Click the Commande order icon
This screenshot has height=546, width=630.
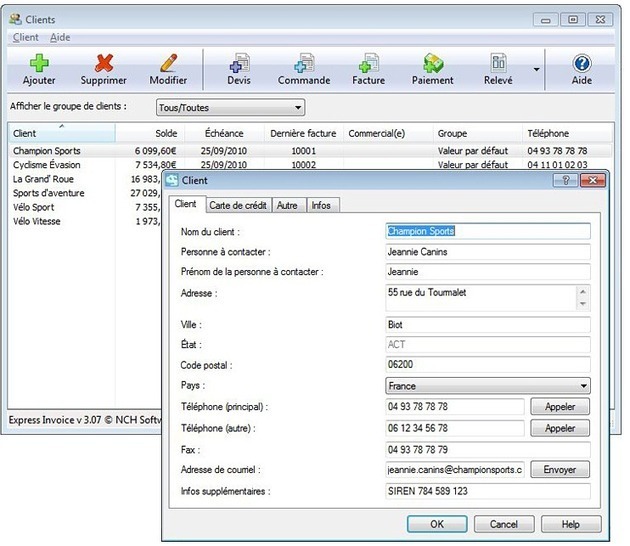point(304,64)
